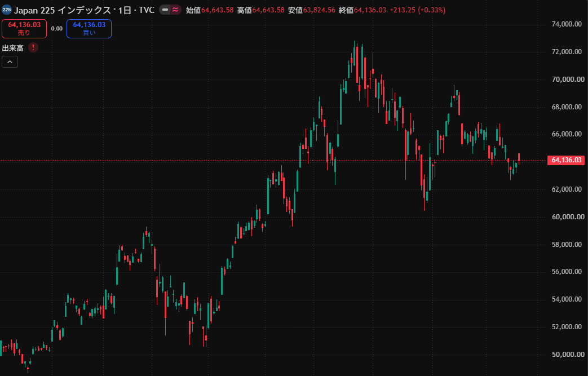Click the 66,000.00 price axis label

567,134
